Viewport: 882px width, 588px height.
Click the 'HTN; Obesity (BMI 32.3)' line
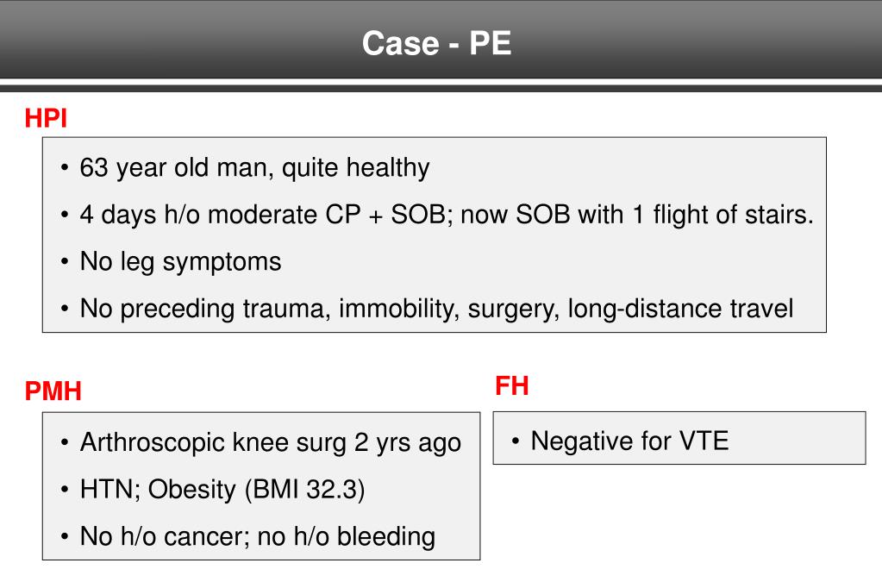[x=222, y=490]
